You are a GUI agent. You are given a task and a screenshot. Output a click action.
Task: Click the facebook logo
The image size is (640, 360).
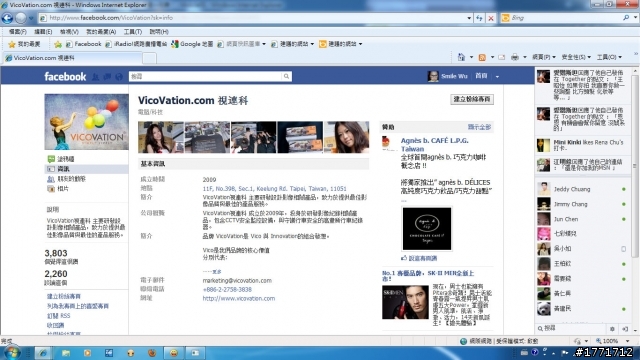[x=65, y=77]
